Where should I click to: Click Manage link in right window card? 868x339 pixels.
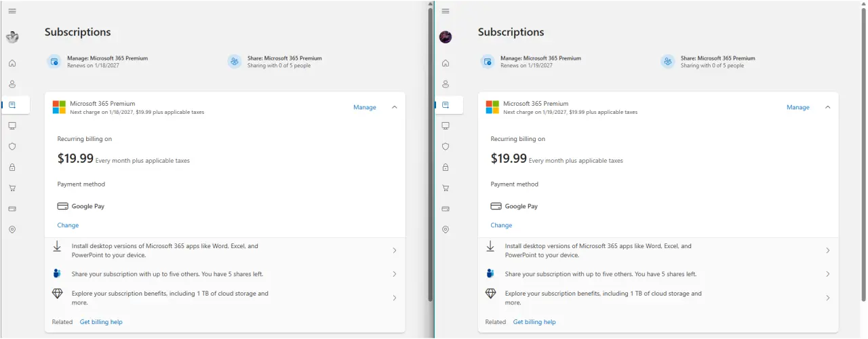[798, 107]
